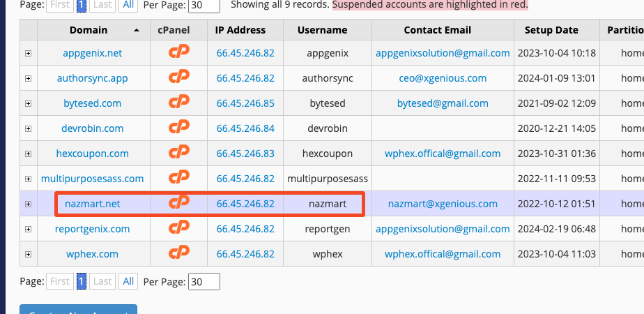Sort by the Domain column header
This screenshot has width=644, height=314.
click(89, 30)
